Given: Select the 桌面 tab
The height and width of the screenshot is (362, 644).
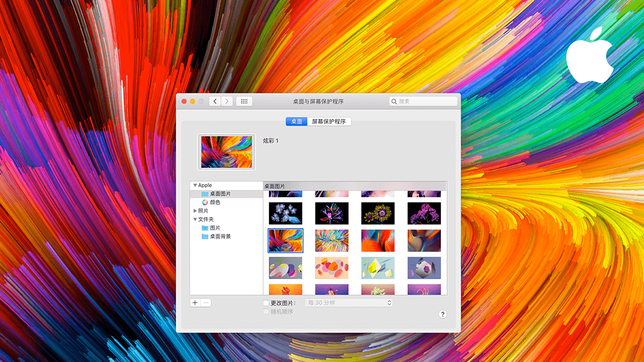Looking at the screenshot, I should (x=297, y=122).
